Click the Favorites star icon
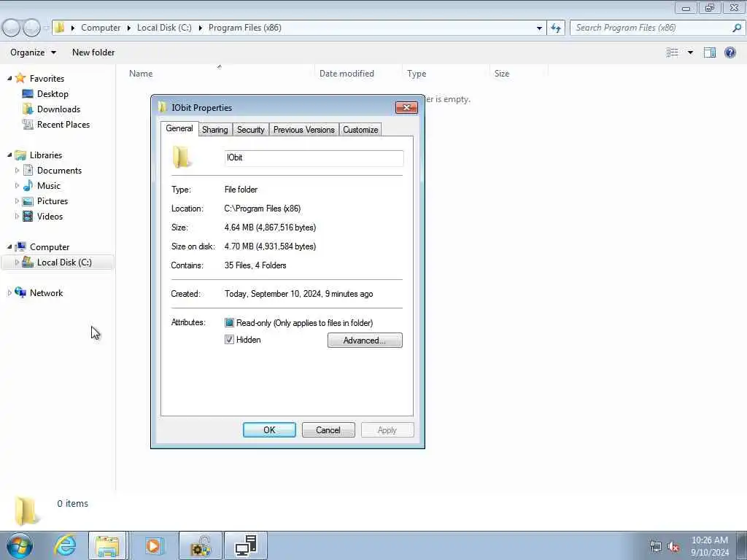The height and width of the screenshot is (560, 747). [x=20, y=78]
